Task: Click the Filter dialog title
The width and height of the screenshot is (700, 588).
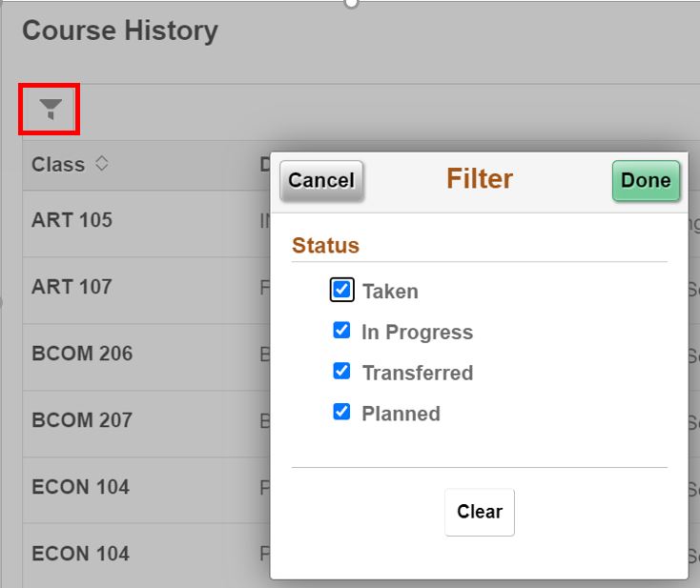Action: 480,179
